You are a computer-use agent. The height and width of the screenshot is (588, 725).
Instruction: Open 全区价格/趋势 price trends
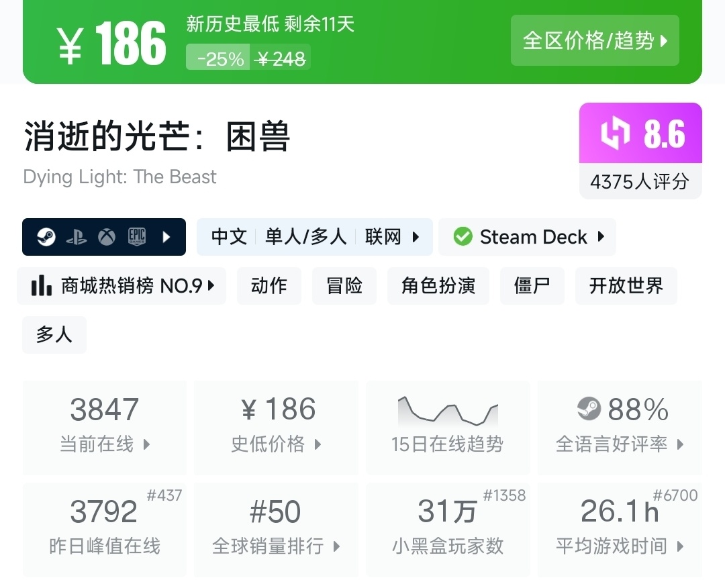(x=595, y=41)
